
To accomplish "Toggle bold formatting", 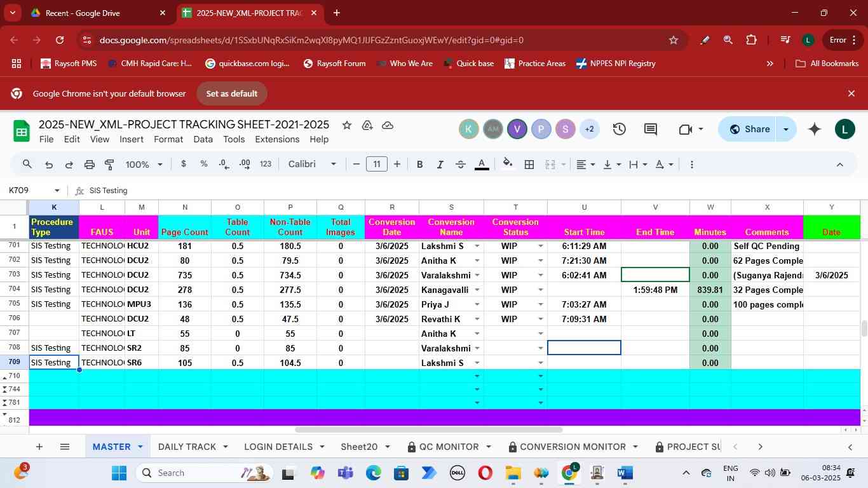I will click(x=419, y=165).
